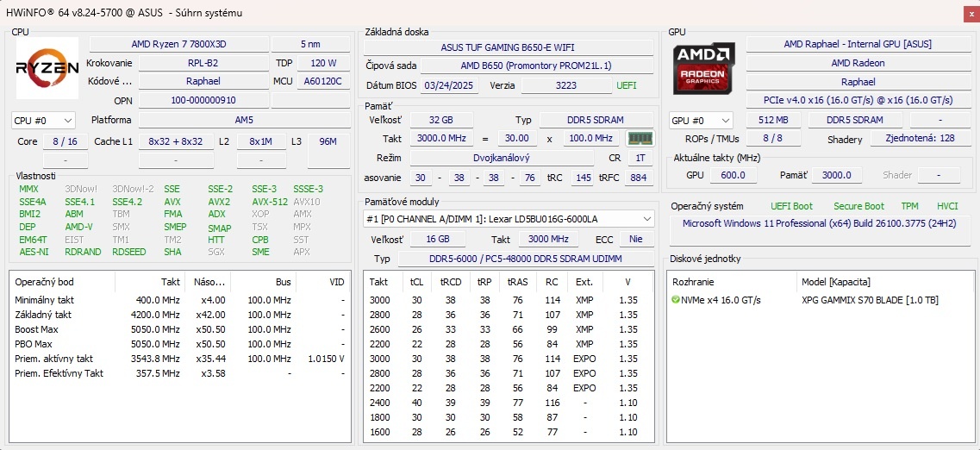This screenshot has width=980, height=450.
Task: Click the AMD Ryzen CPU logo
Action: [47, 67]
